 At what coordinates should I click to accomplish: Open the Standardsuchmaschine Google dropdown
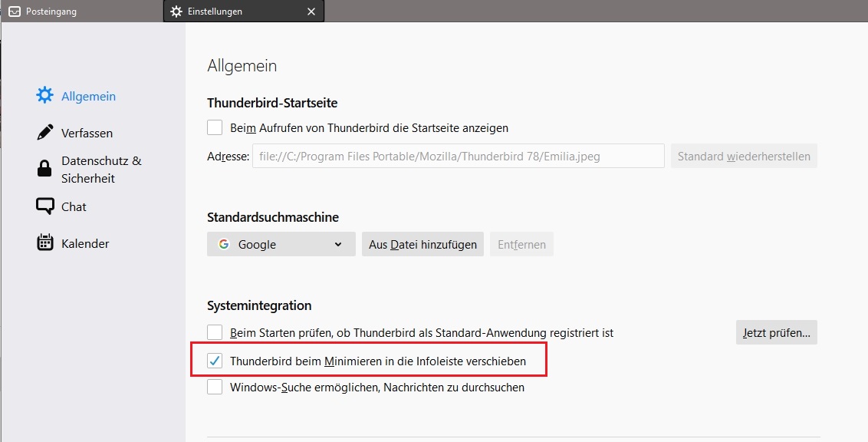click(281, 244)
